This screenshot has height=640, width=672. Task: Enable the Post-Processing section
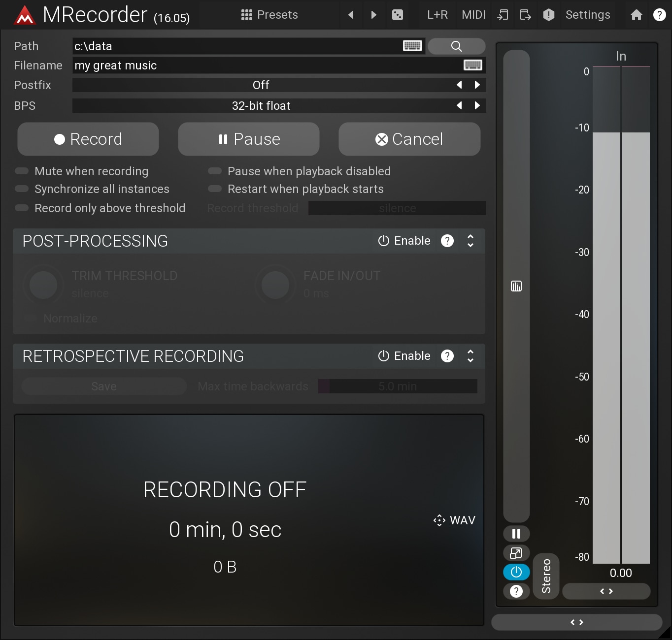pyautogui.click(x=404, y=241)
